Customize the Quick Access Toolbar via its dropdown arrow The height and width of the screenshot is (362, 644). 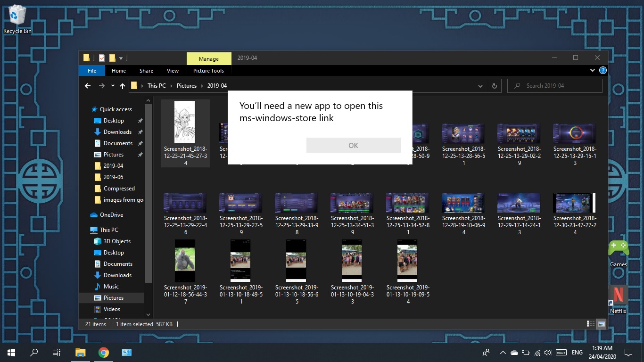pos(121,58)
